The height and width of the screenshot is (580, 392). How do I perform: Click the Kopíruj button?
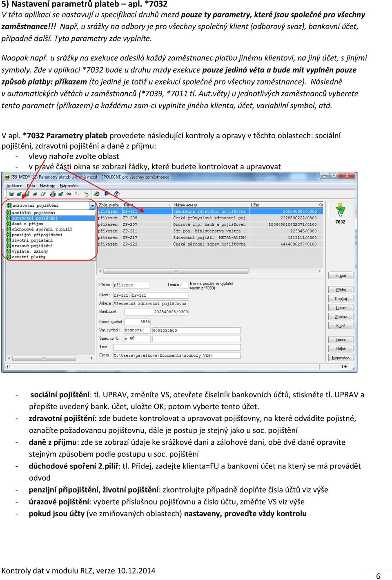click(341, 298)
